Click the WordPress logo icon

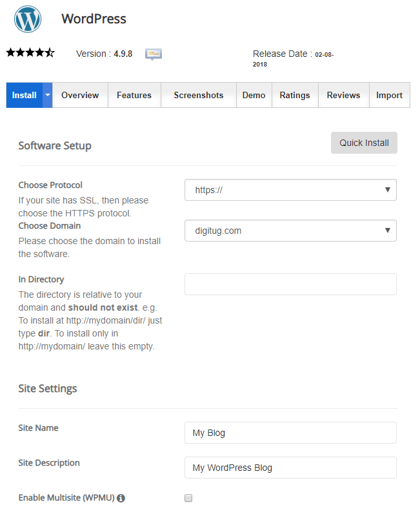coord(28,19)
